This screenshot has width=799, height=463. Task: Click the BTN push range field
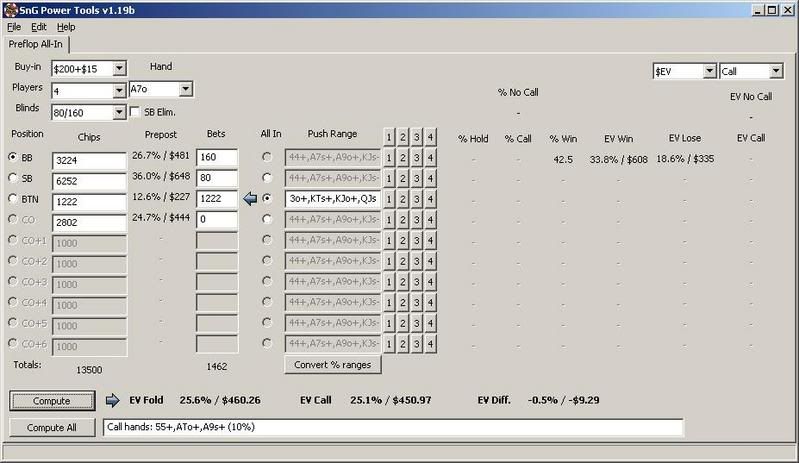[x=333, y=199]
